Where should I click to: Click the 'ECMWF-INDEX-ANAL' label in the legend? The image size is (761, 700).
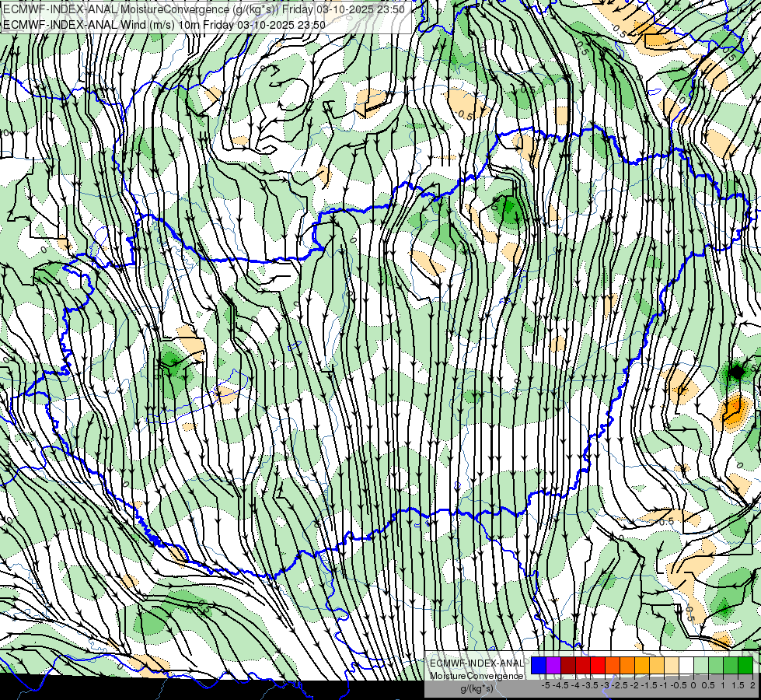tap(477, 663)
